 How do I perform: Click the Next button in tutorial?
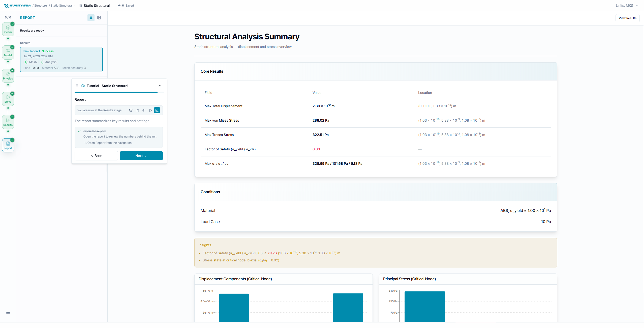pyautogui.click(x=141, y=156)
